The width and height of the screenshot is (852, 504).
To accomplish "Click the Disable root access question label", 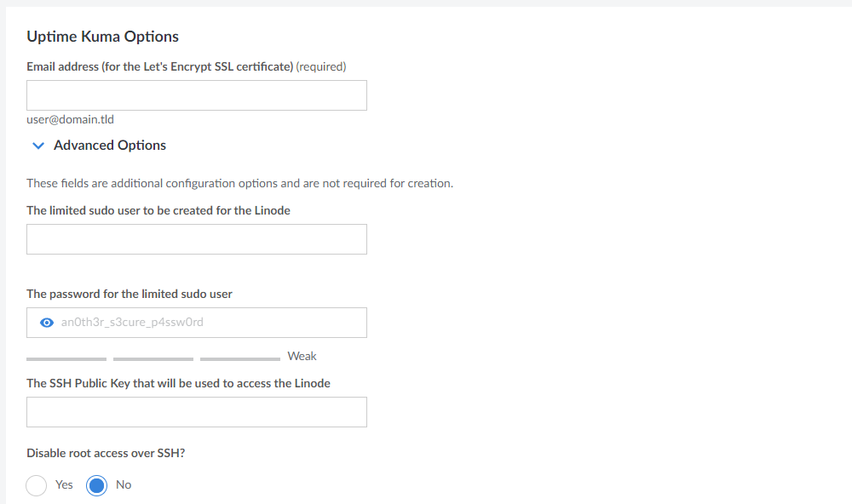I will click(106, 453).
